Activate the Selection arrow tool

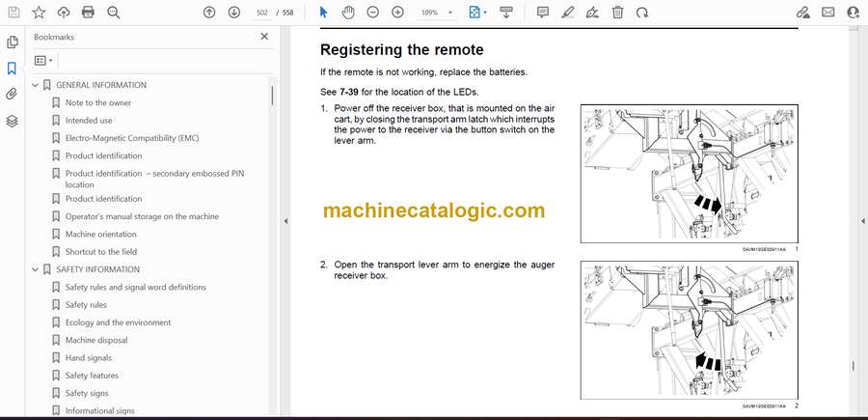click(324, 13)
